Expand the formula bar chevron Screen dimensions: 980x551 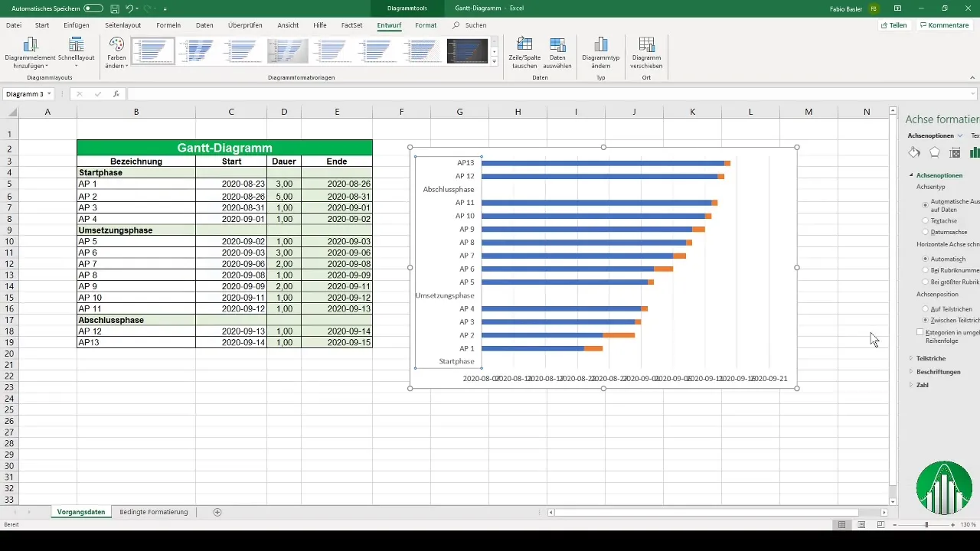[972, 94]
